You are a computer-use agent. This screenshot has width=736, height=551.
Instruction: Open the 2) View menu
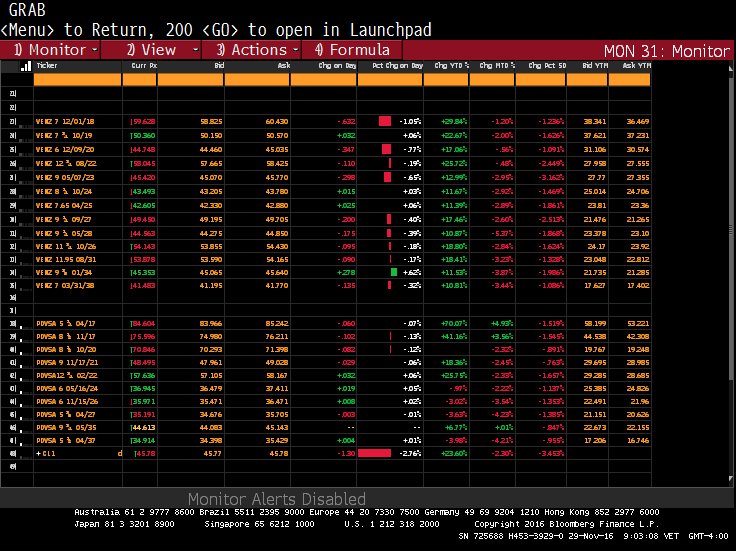click(151, 50)
